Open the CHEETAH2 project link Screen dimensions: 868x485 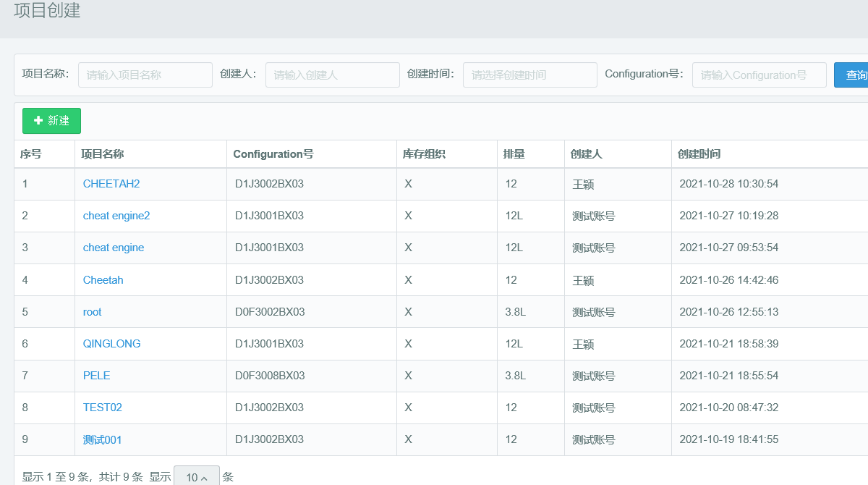(x=111, y=184)
